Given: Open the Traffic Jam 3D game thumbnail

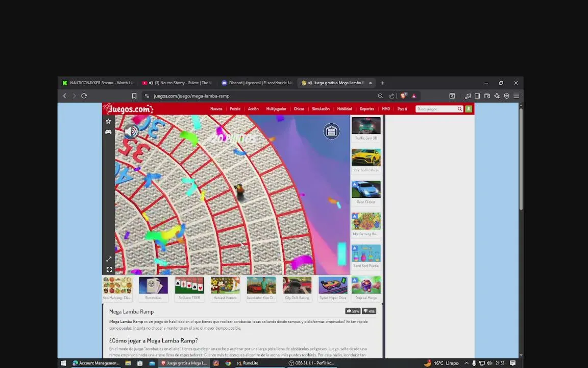Looking at the screenshot, I should click(366, 126).
